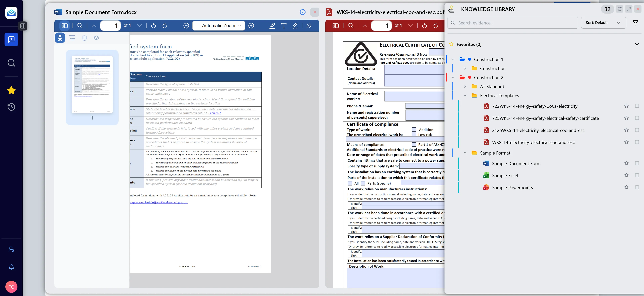Show layers view
Image resolution: width=644 pixels, height=296 pixels.
pyautogui.click(x=96, y=38)
